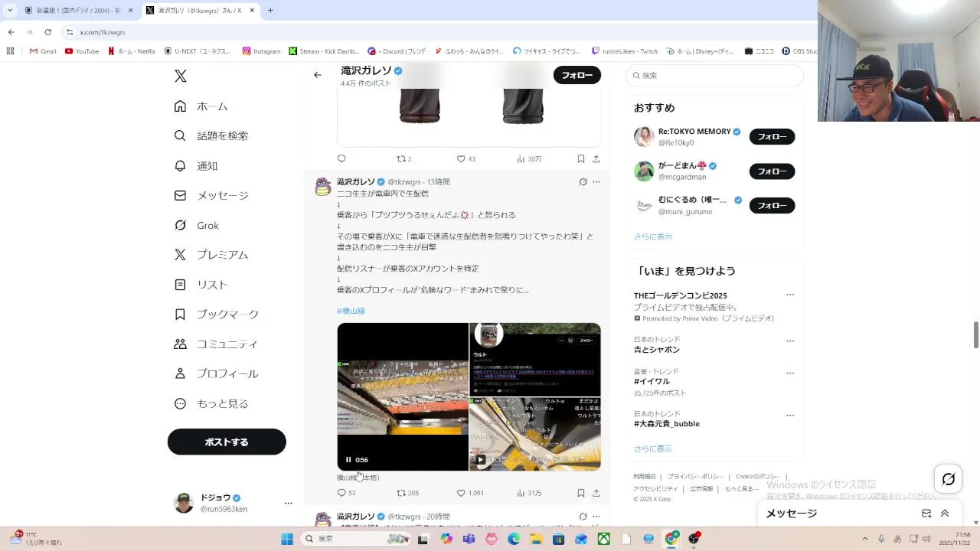
Task: Open ホーム in X sidebar
Action: 201,106
